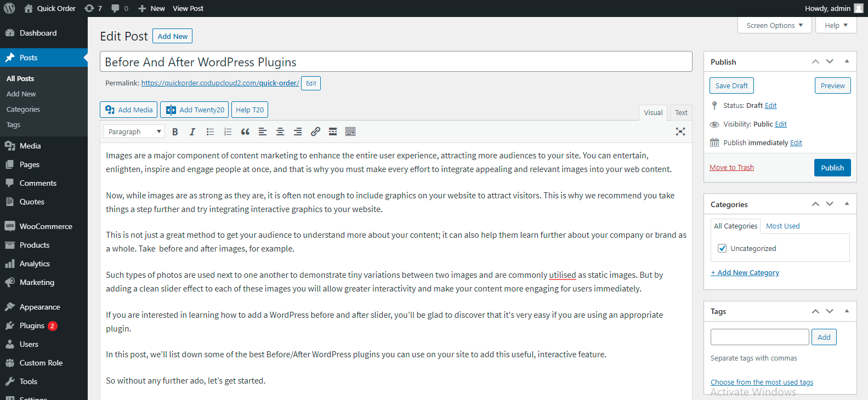Image resolution: width=868 pixels, height=400 pixels.
Task: Click the WordPress logo in admin bar
Action: point(9,8)
